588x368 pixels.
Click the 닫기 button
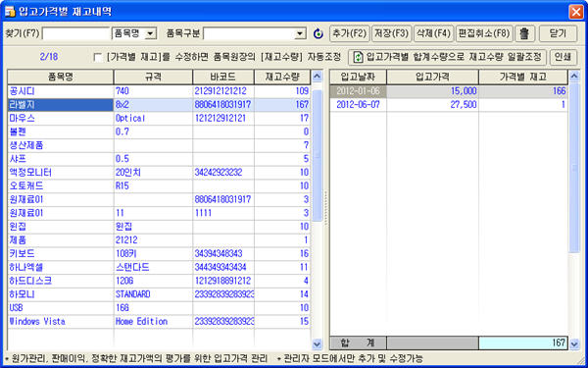point(558,33)
